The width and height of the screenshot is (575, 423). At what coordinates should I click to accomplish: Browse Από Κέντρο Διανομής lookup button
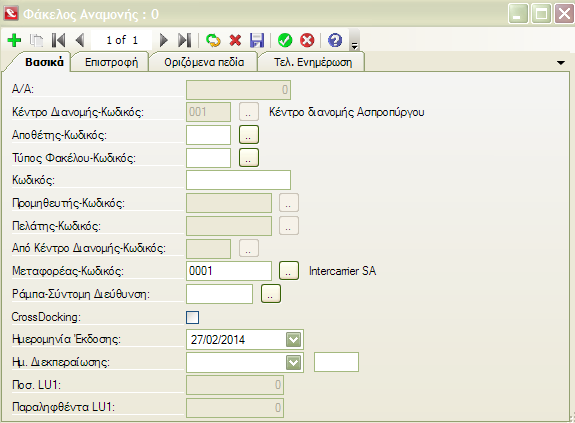point(249,249)
